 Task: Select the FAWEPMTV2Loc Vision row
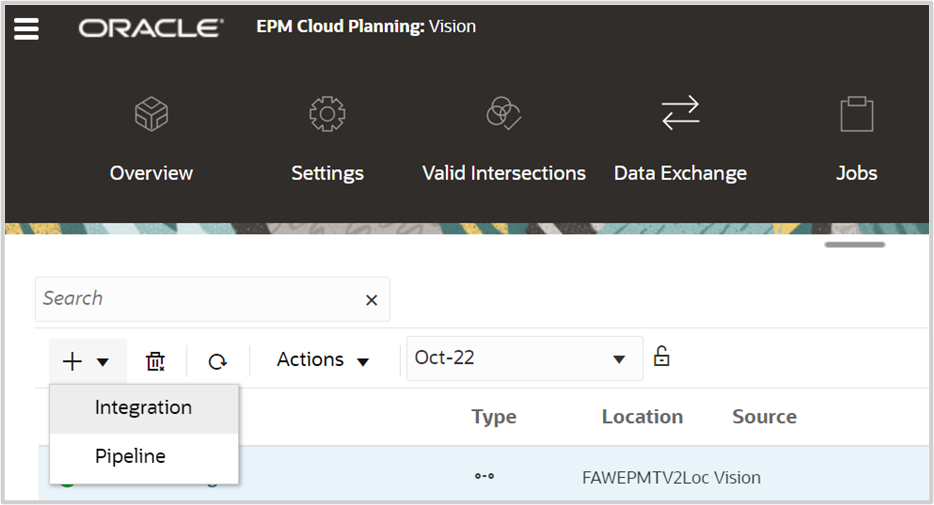point(670,477)
